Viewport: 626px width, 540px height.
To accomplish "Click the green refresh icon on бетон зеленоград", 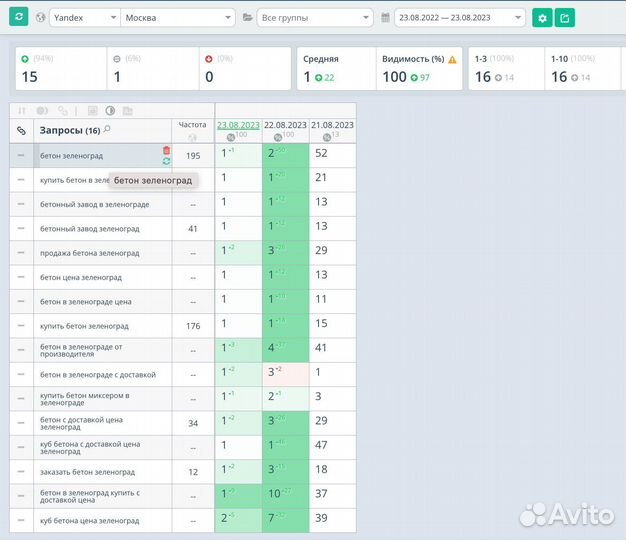I will coord(166,161).
